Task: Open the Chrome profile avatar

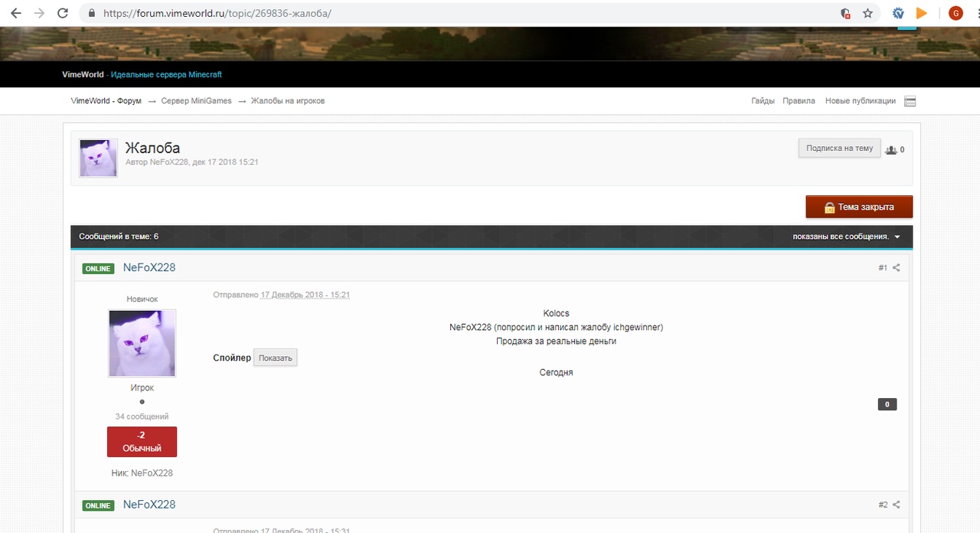Action: tap(955, 13)
